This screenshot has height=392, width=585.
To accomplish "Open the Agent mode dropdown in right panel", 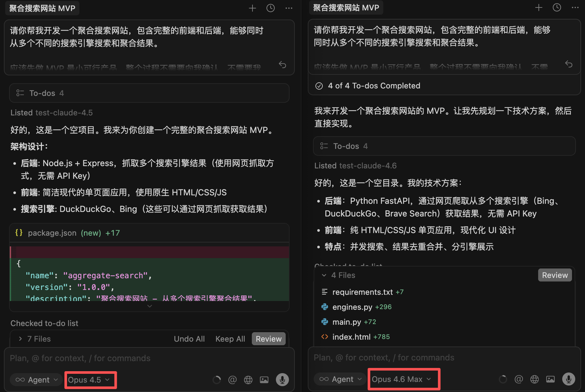I will click(x=340, y=379).
